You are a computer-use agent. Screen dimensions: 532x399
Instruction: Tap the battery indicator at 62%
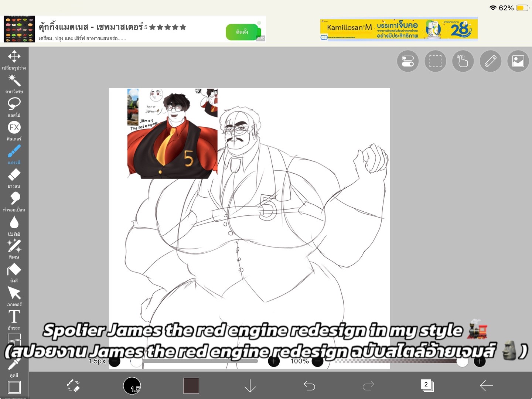pos(522,8)
